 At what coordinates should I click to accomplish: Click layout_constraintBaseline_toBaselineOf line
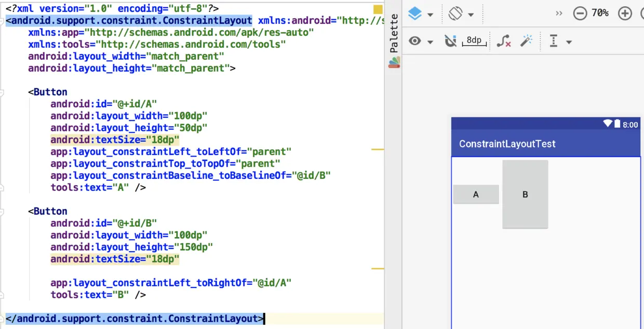point(191,176)
